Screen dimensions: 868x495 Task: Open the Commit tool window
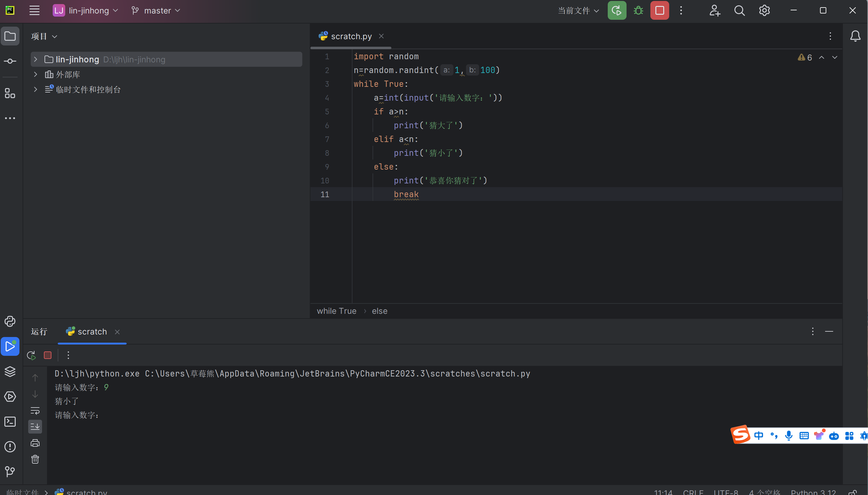[x=10, y=61]
